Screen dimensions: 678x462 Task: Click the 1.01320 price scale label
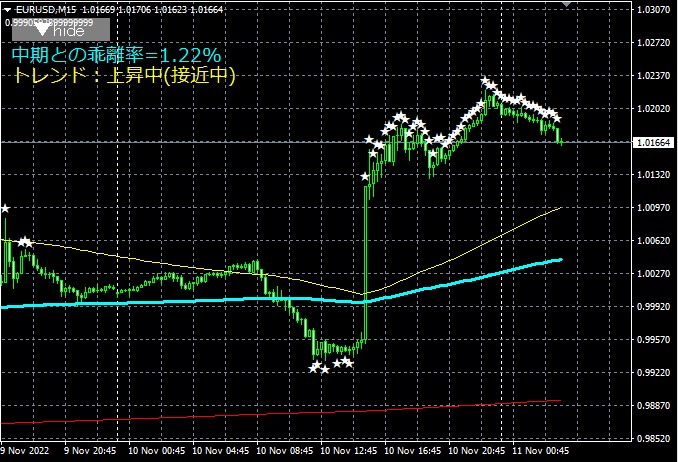[653, 174]
